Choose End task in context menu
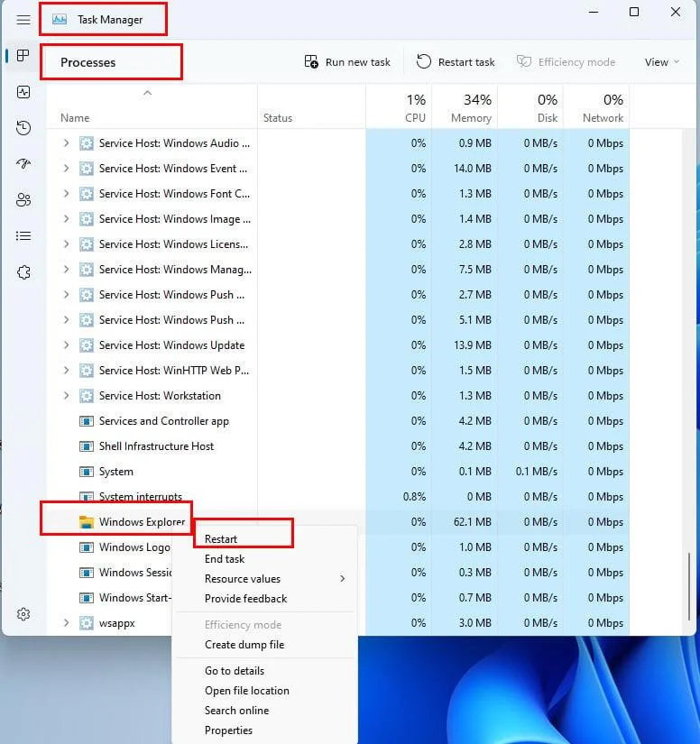The image size is (700, 744). click(265, 559)
